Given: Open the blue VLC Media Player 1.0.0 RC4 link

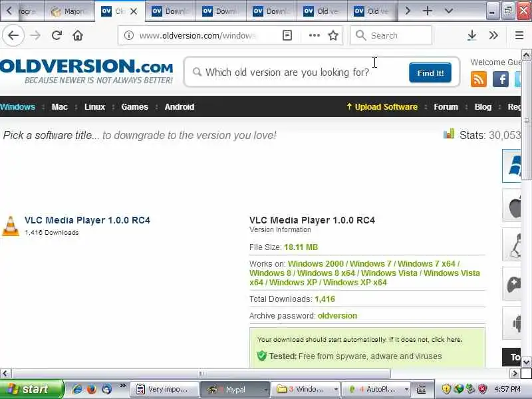Looking at the screenshot, I should 87,220.
